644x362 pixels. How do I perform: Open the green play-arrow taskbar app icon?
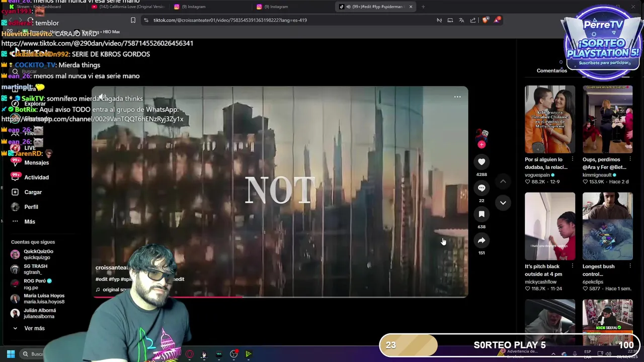pyautogui.click(x=249, y=354)
